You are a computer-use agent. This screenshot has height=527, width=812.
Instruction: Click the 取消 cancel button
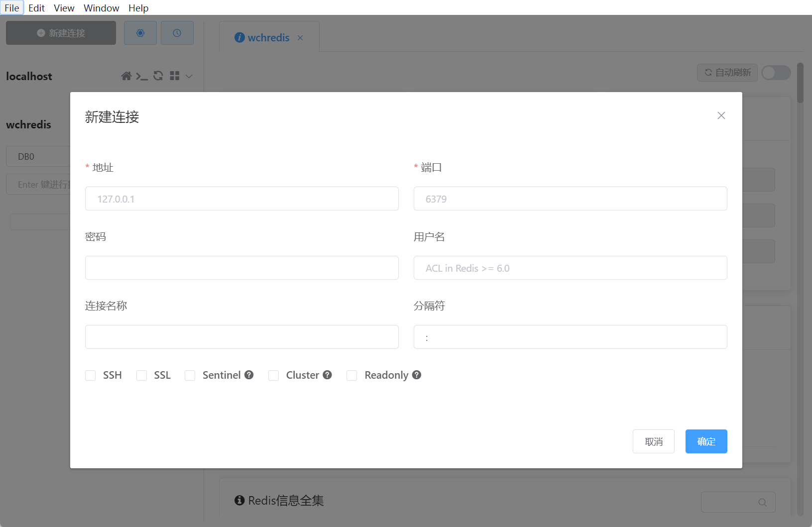pos(654,441)
